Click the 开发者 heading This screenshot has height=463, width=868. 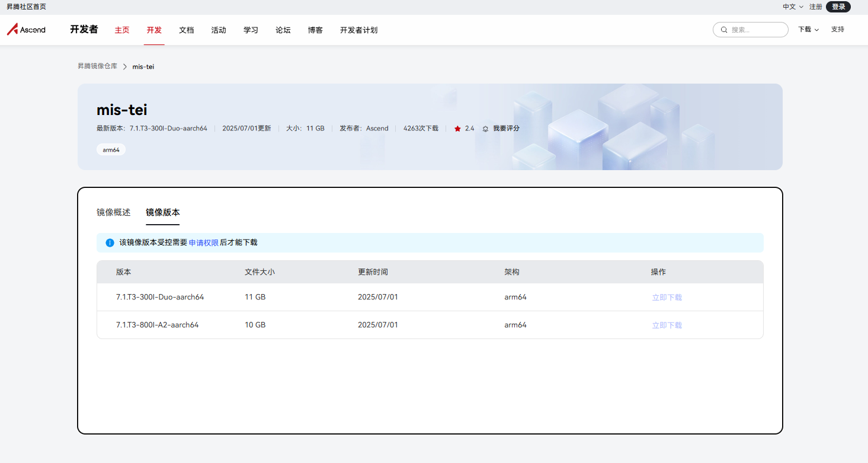[x=84, y=30]
